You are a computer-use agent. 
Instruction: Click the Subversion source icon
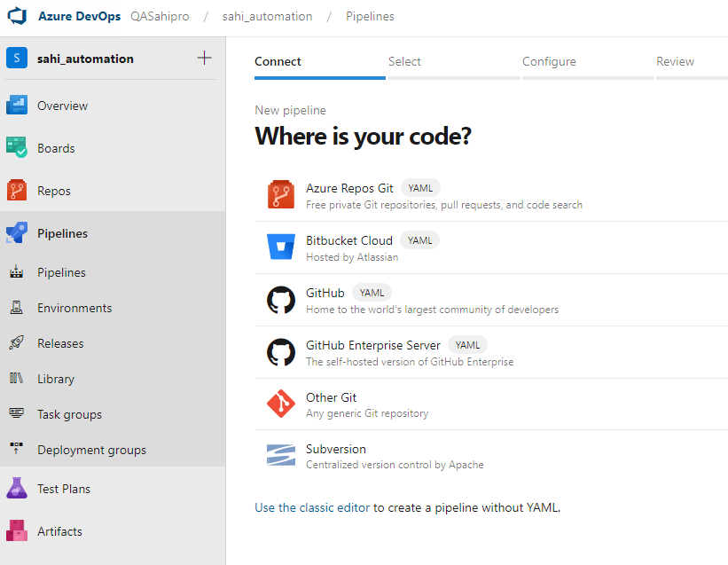(x=280, y=456)
